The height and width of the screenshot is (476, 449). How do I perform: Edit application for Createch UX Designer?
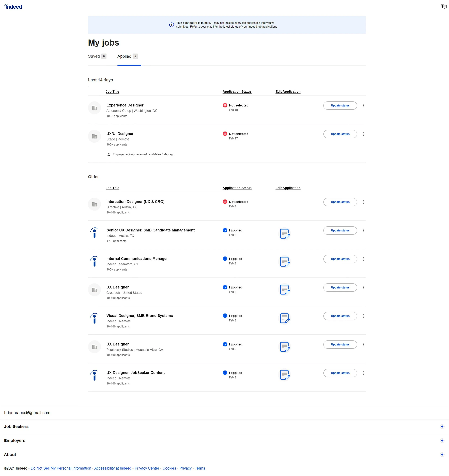pos(285,290)
